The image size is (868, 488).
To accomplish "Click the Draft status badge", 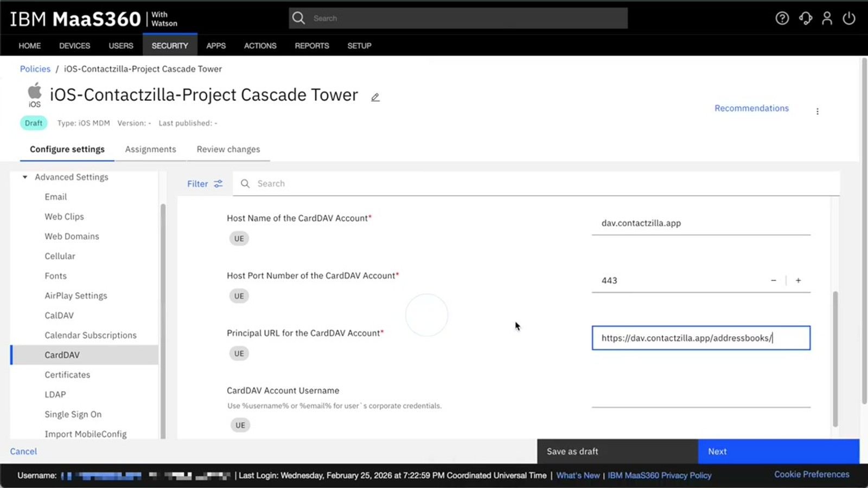I will point(34,123).
